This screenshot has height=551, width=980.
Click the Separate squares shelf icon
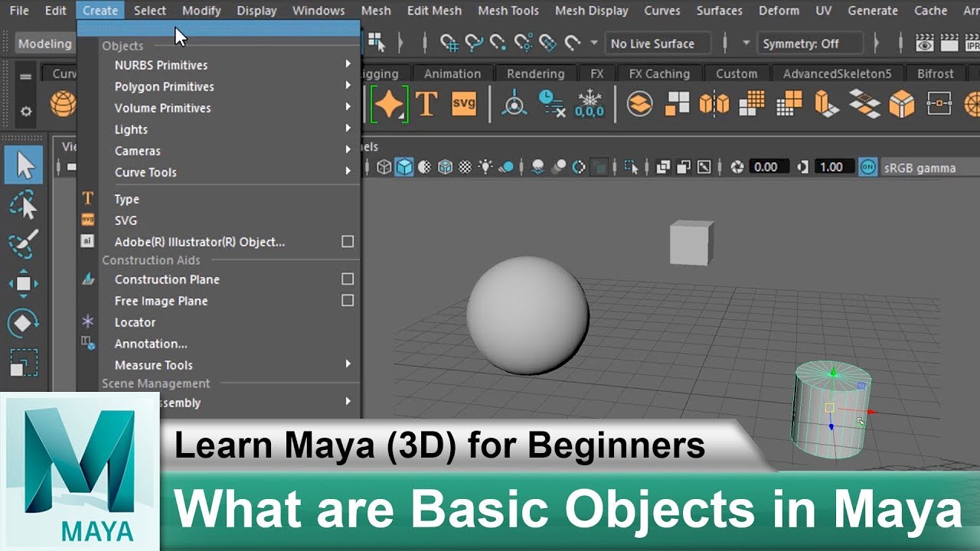677,103
